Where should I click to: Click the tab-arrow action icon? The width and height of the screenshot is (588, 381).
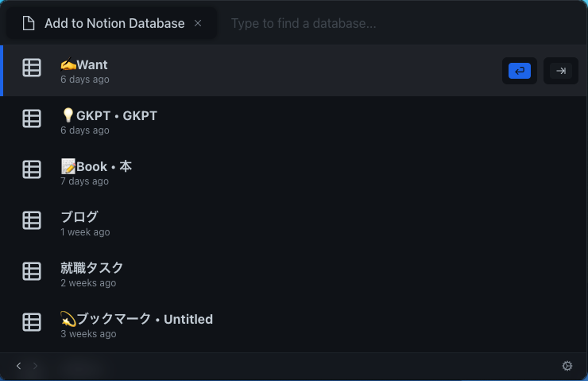point(561,71)
